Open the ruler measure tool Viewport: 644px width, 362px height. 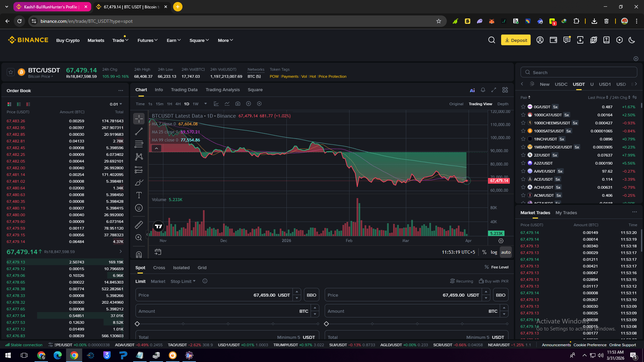tap(139, 225)
